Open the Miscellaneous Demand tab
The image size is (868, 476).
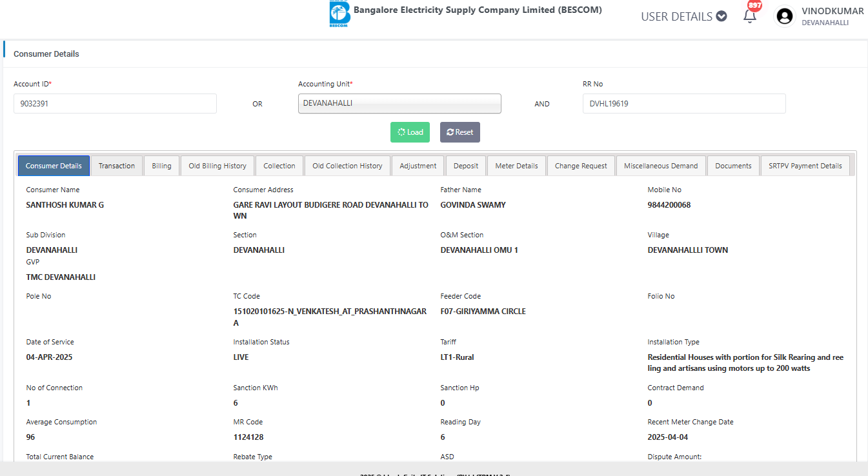click(661, 166)
